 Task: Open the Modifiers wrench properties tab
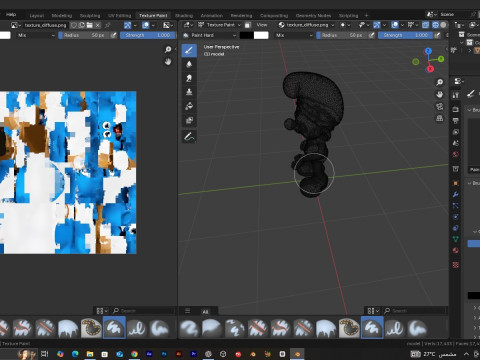pos(456,195)
